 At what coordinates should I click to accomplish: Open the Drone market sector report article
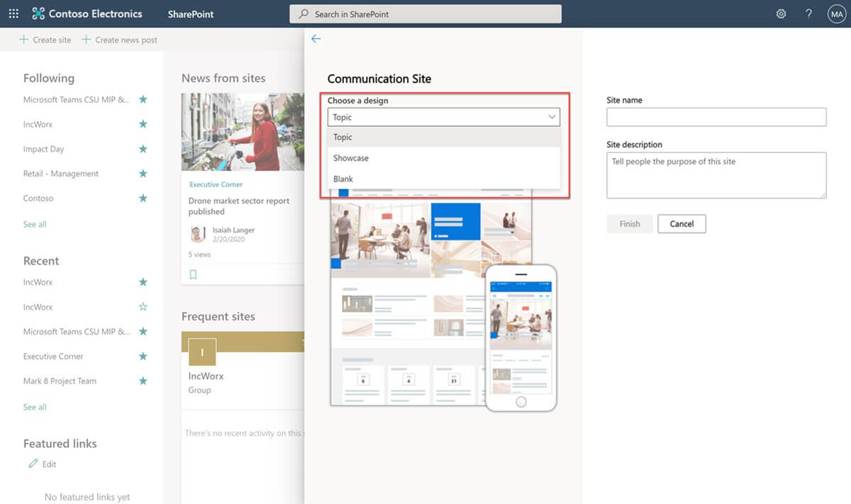239,206
